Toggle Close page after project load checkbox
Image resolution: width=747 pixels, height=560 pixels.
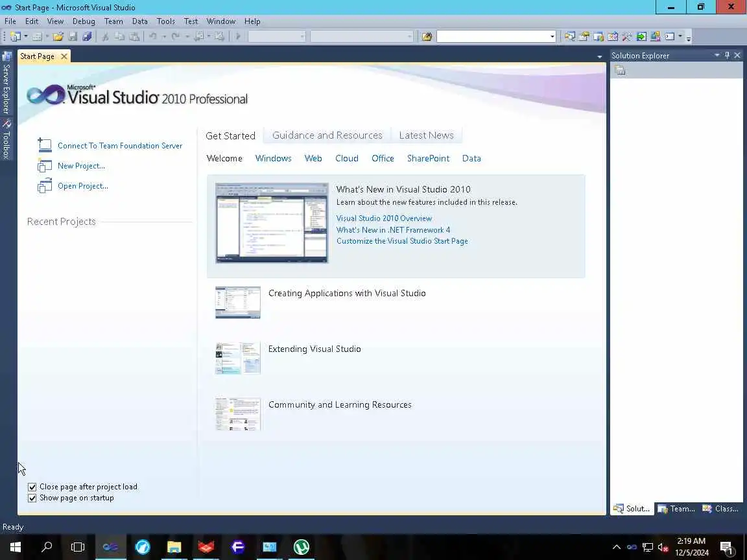[x=32, y=487]
